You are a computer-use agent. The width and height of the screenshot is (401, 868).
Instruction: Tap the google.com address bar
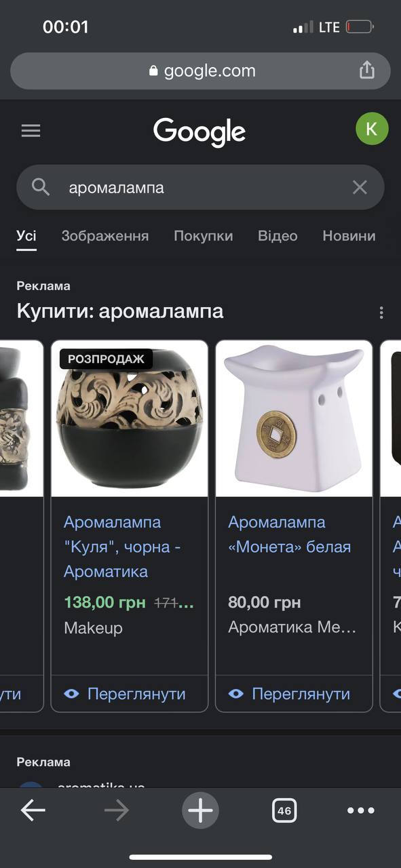click(200, 71)
